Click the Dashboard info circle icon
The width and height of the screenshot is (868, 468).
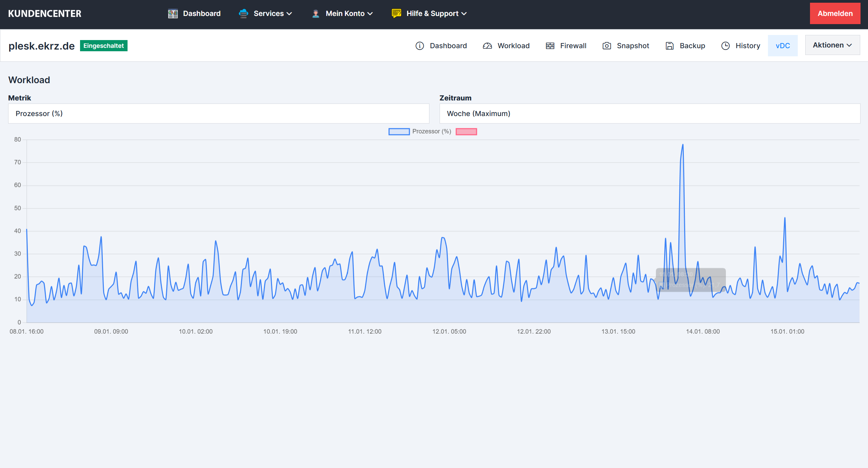pos(420,46)
